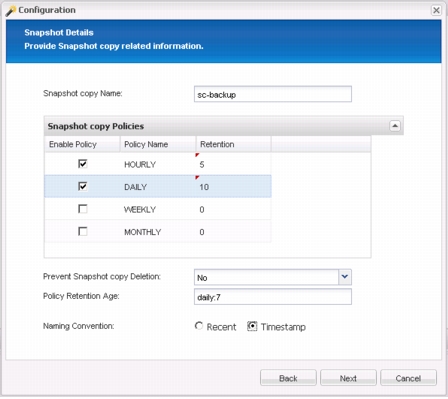This screenshot has width=448, height=399.
Task: Click the Back button
Action: [288, 378]
